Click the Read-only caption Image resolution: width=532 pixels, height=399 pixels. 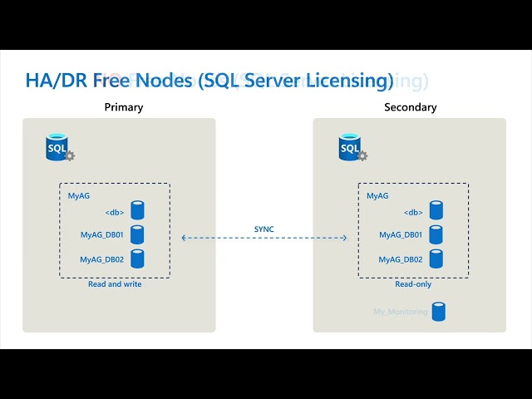click(413, 284)
